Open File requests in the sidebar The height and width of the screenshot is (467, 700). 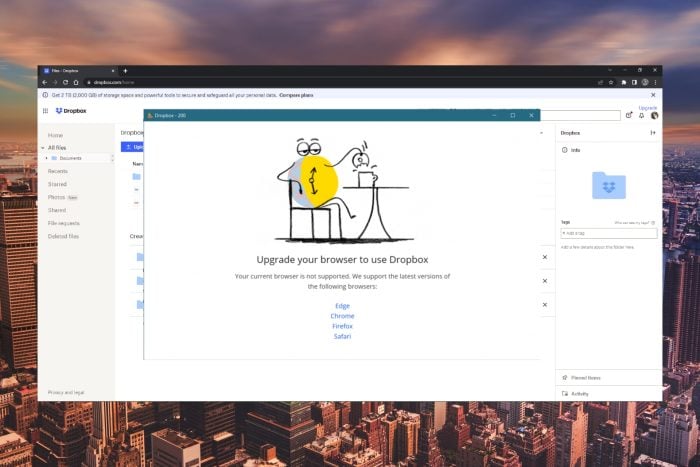64,223
